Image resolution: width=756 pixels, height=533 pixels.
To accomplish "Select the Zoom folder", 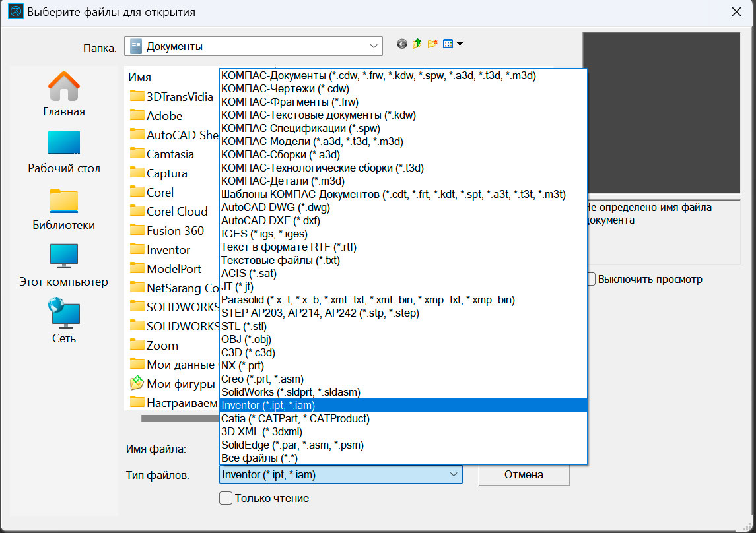I will coord(155,345).
